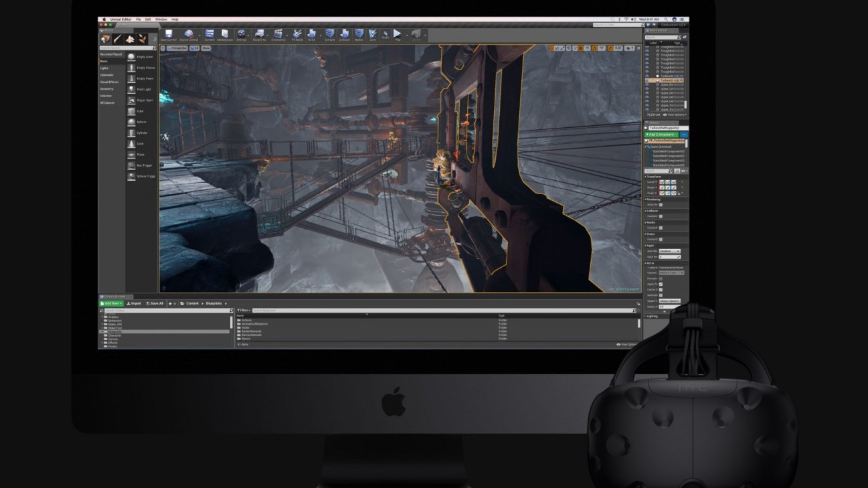The width and height of the screenshot is (868, 488).
Task: Pick the Plane placement item
Action: coord(141,155)
